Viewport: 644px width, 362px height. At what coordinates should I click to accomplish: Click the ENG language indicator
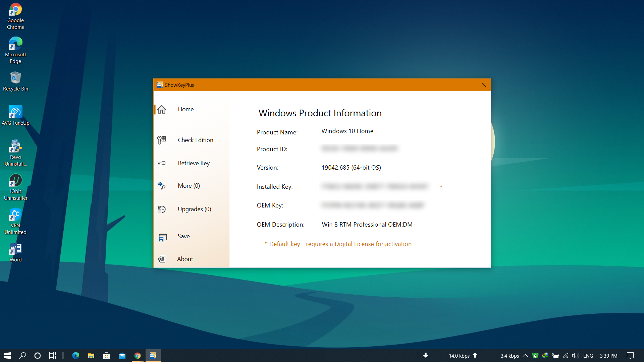coord(588,356)
